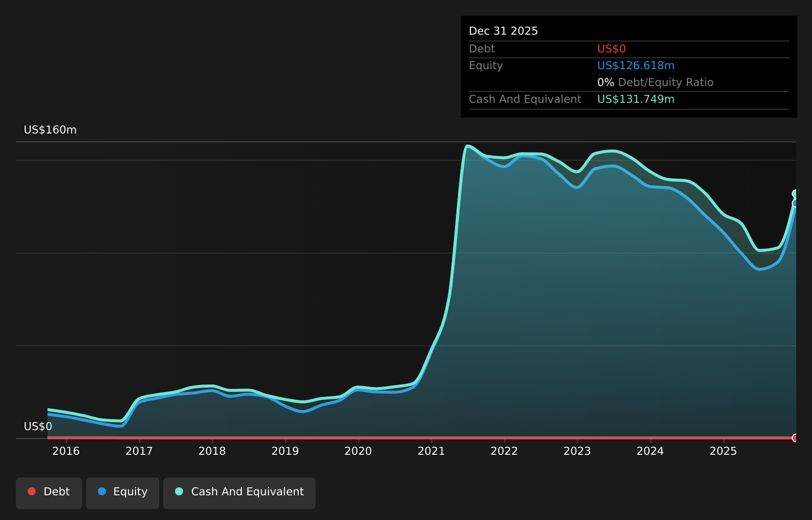This screenshot has width=812, height=520.
Task: Click the 2024 x-axis label
Action: [x=650, y=451]
